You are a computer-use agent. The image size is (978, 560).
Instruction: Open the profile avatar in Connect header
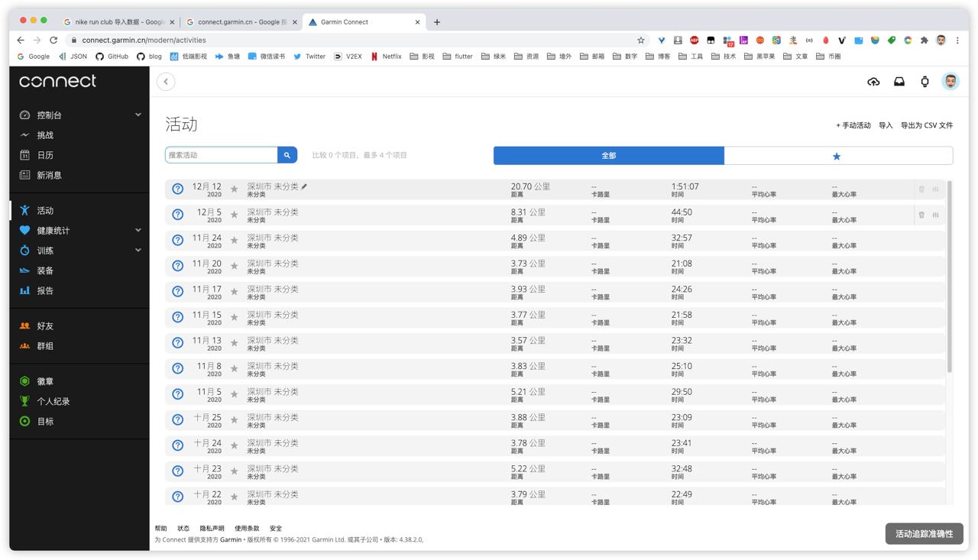point(950,81)
